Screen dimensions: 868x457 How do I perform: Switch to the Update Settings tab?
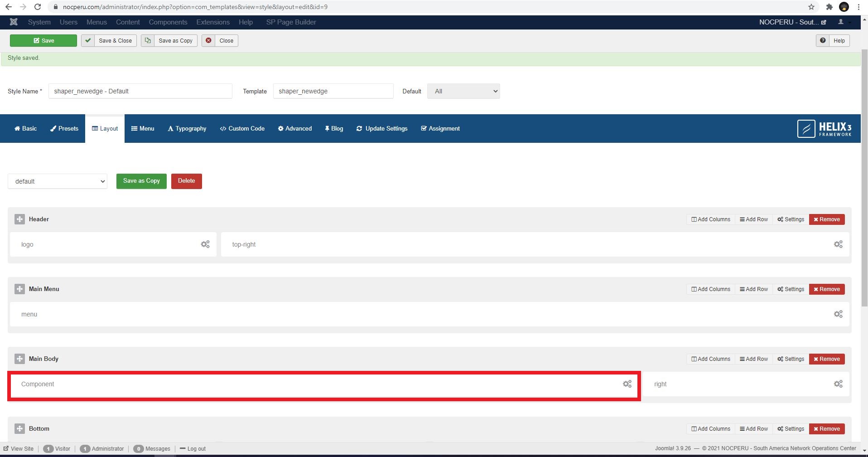point(382,129)
